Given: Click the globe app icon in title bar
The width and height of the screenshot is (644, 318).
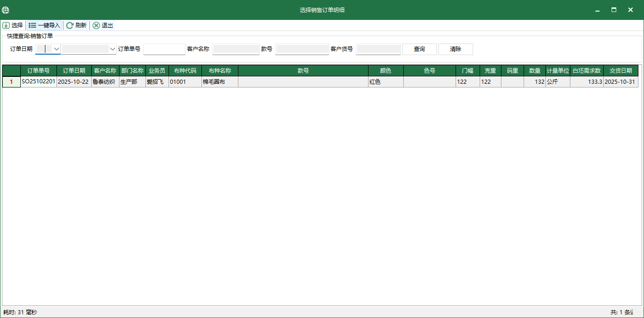Looking at the screenshot, I should tap(6, 10).
